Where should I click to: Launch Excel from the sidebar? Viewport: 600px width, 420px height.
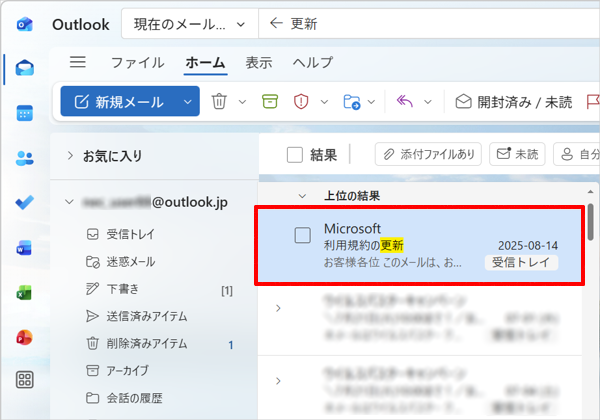24,293
